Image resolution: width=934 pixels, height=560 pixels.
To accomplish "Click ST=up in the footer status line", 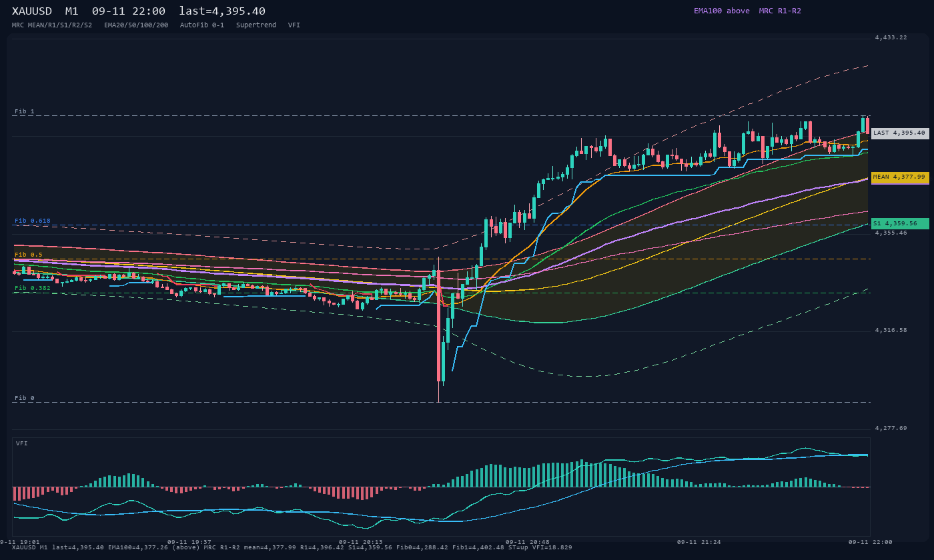I will pos(518,547).
